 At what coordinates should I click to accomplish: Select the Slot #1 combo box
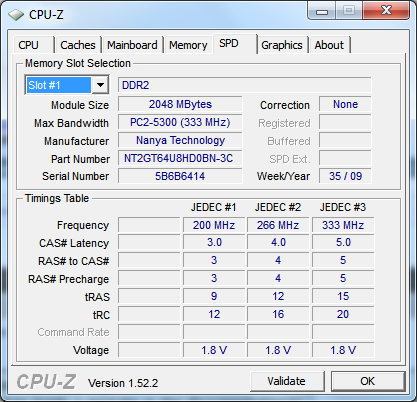67,85
